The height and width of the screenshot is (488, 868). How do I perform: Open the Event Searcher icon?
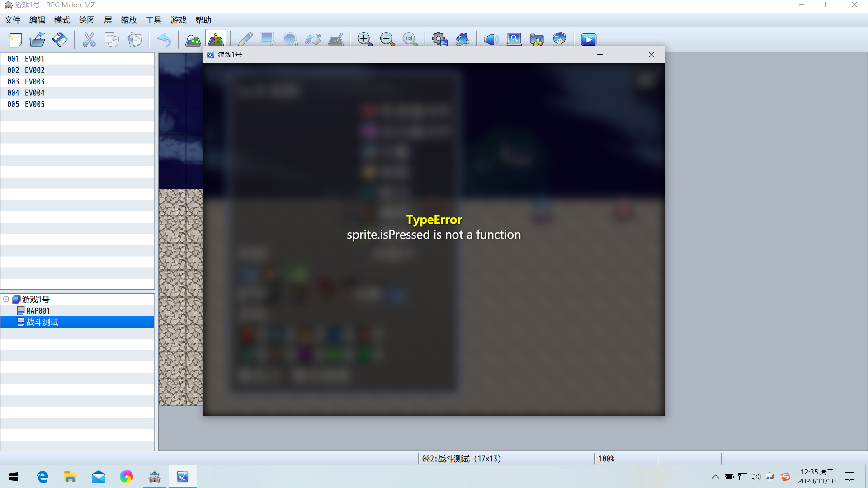coord(514,40)
